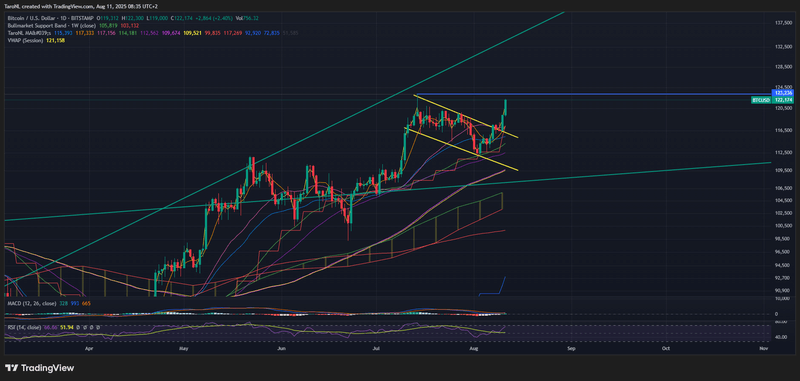This screenshot has height=381, width=800.
Task: Click the Oct label on time axis
Action: point(665,348)
